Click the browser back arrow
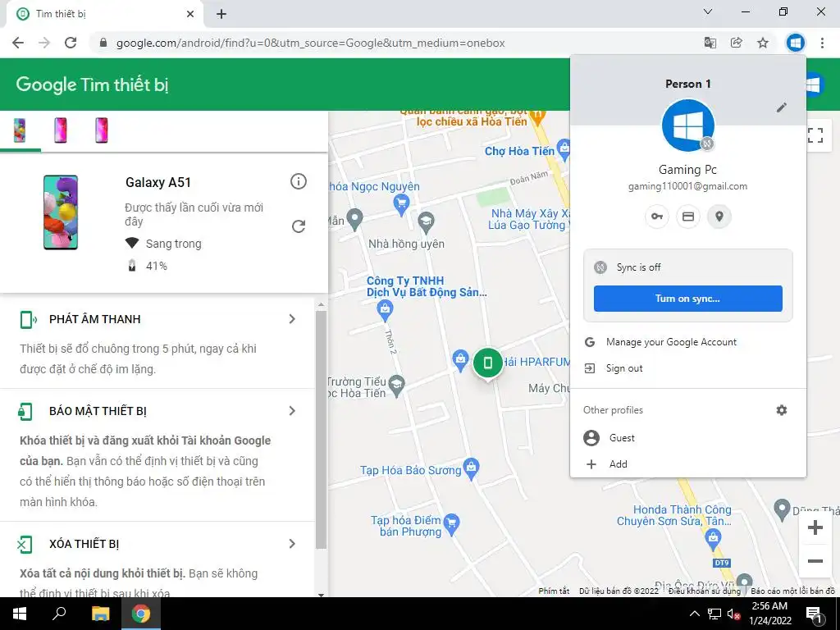The image size is (840, 630). click(x=18, y=43)
